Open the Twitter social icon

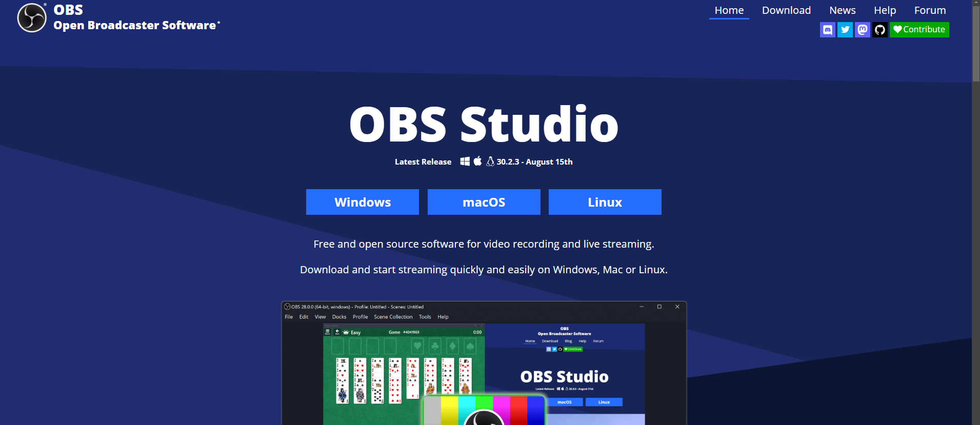pos(845,30)
